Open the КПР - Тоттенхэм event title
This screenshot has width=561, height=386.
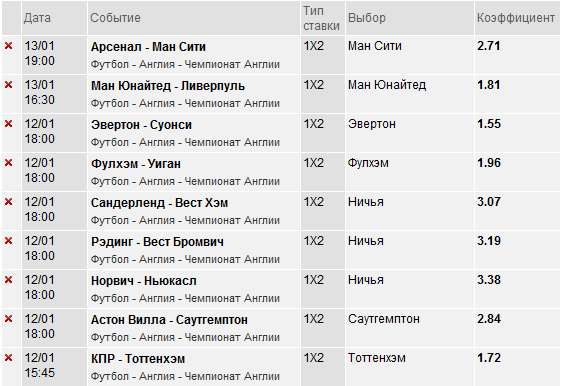(138, 359)
